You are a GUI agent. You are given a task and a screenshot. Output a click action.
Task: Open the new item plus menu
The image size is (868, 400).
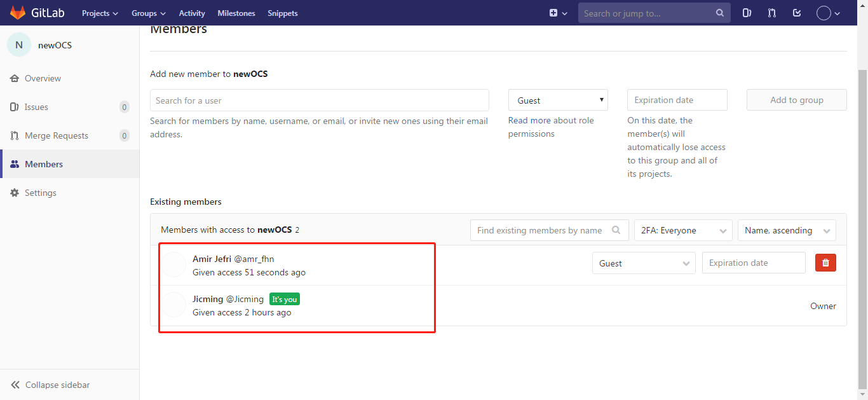557,13
